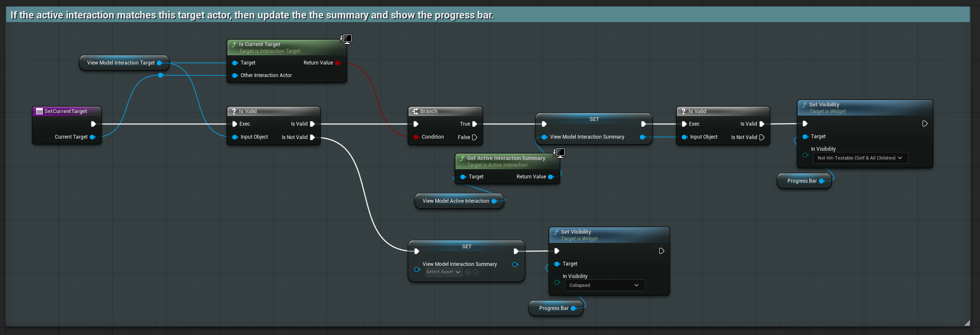Click Return Value pin on Is Current Target
This screenshot has height=335, width=980.
(x=338, y=63)
